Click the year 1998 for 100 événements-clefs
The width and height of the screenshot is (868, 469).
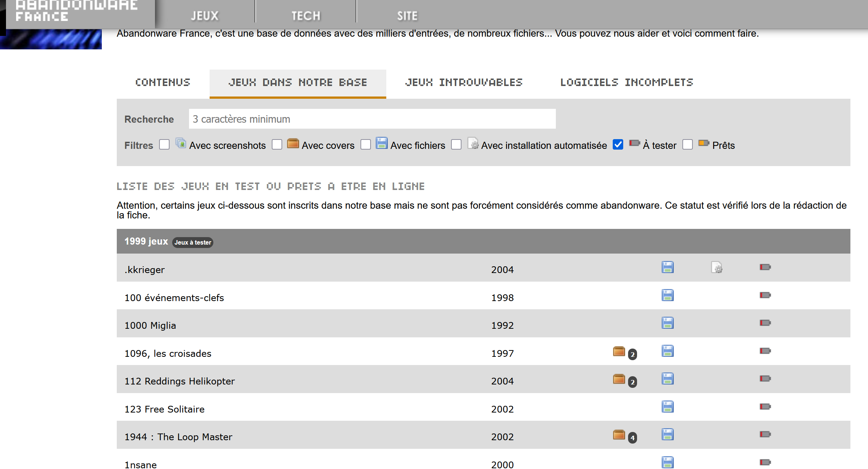tap(502, 298)
